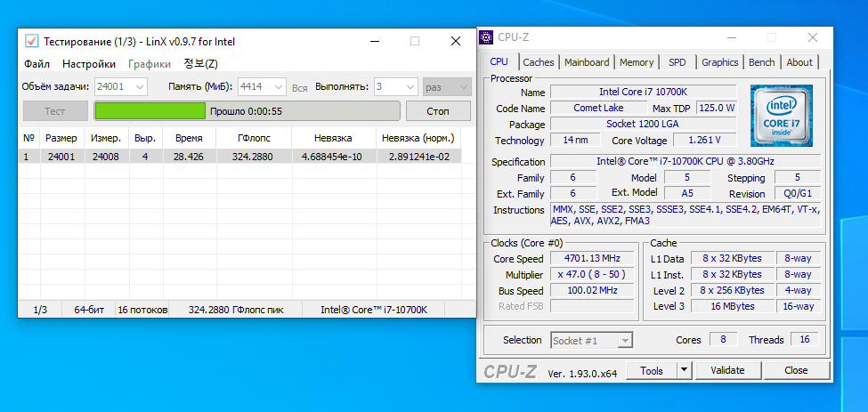This screenshot has width=868, height=412.
Task: Click the Multiplier value x 47.0
Action: pos(592,274)
